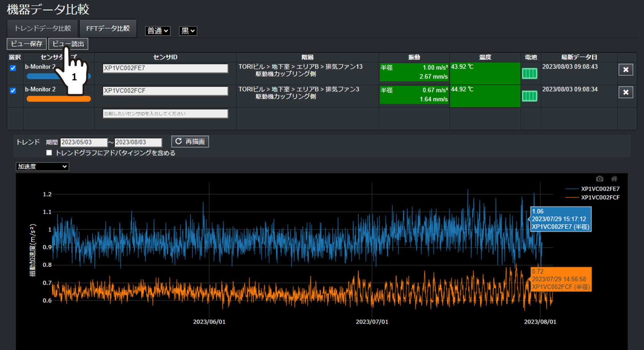Viewport: 644px width, 350px height.
Task: Click the camera snapshot icon on the chart
Action: point(600,179)
